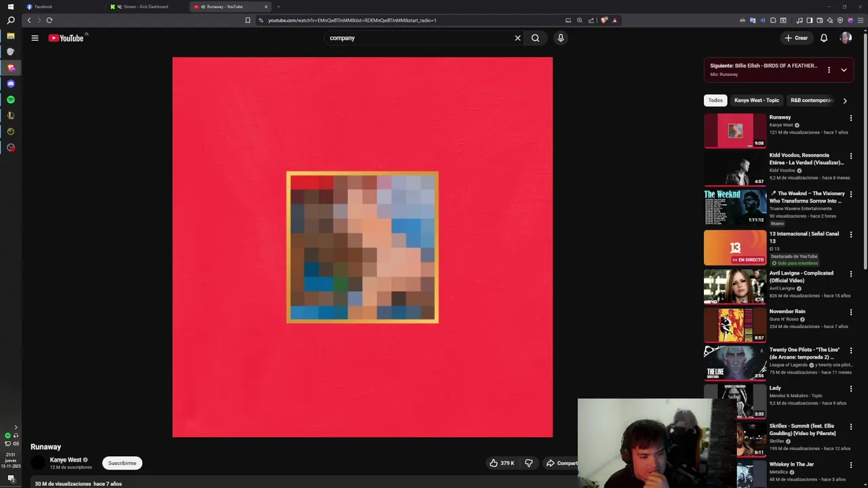The width and height of the screenshot is (868, 488).
Task: Select the R&B contemporáneo chip
Action: [x=812, y=100]
